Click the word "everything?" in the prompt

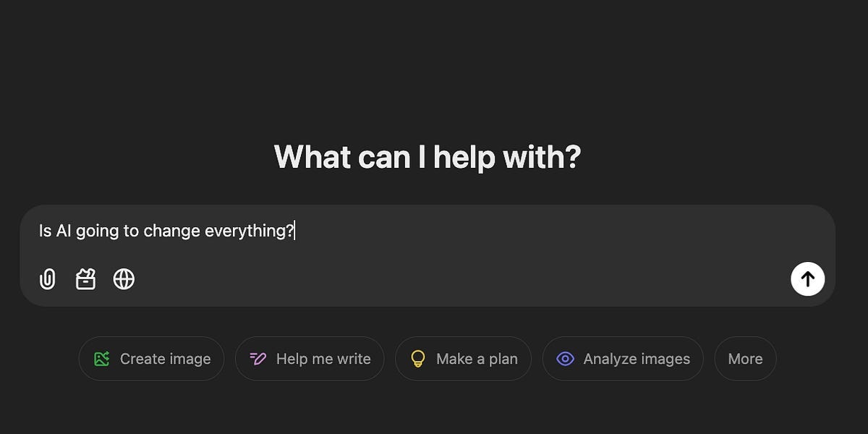click(250, 231)
